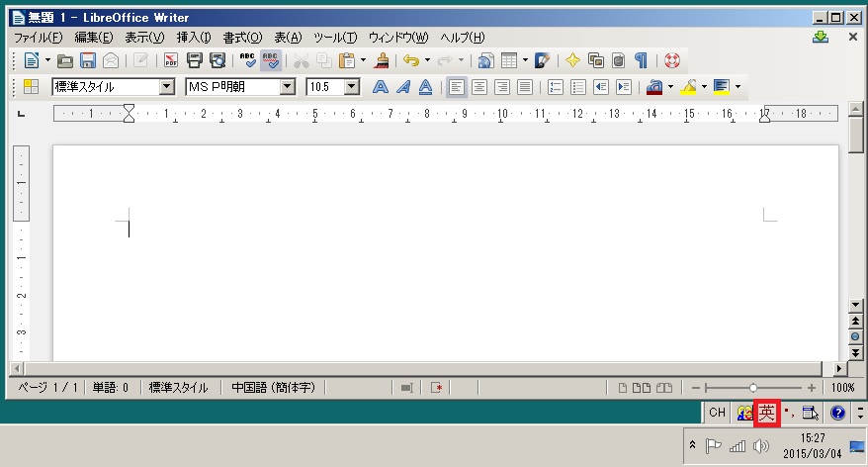Open the Navigator with the compass star icon
The width and height of the screenshot is (868, 467).
click(x=572, y=60)
